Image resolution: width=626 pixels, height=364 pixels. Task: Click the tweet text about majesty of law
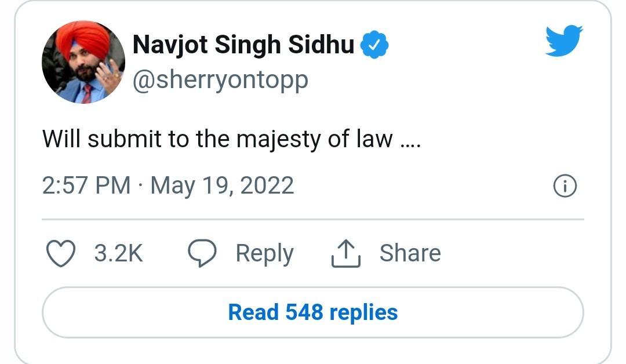point(231,139)
